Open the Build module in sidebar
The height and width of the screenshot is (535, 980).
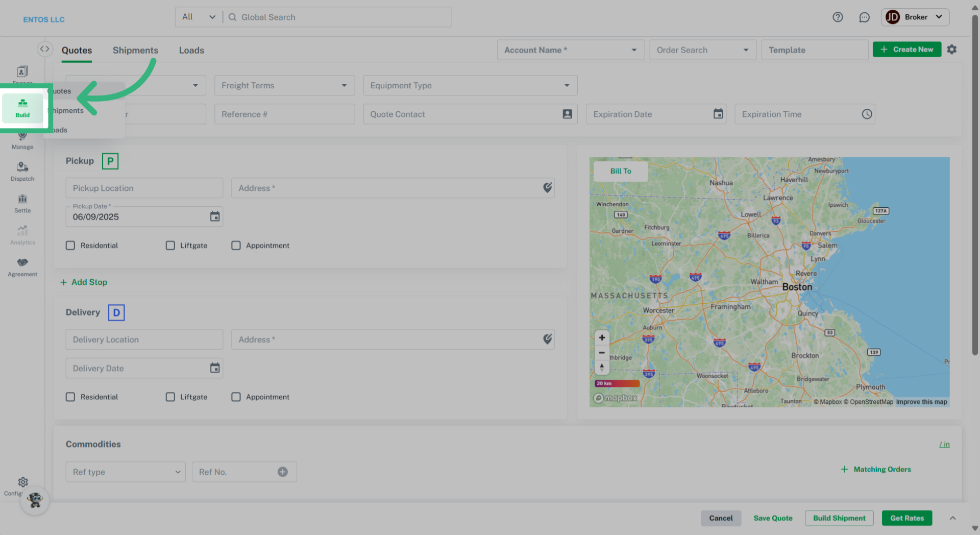(x=22, y=108)
